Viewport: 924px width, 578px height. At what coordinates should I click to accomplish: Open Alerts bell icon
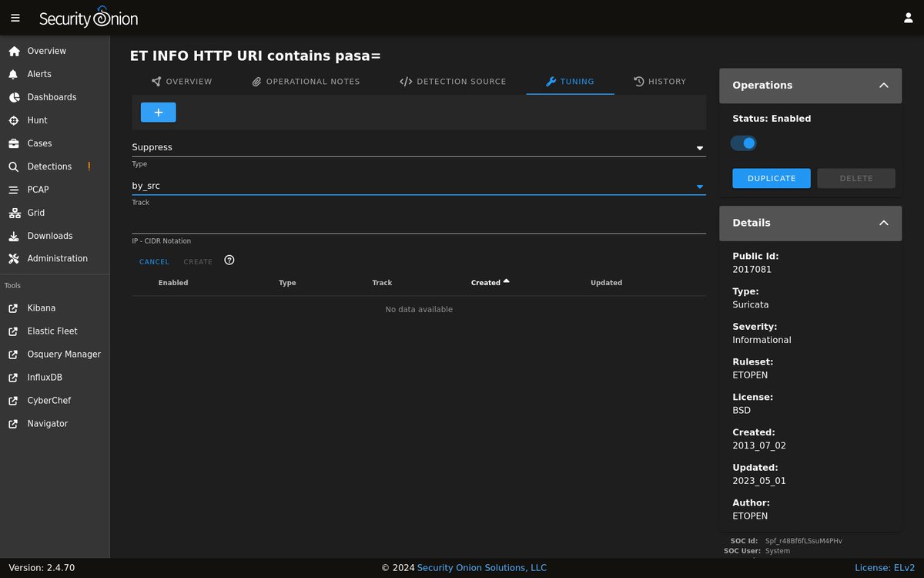click(x=13, y=74)
